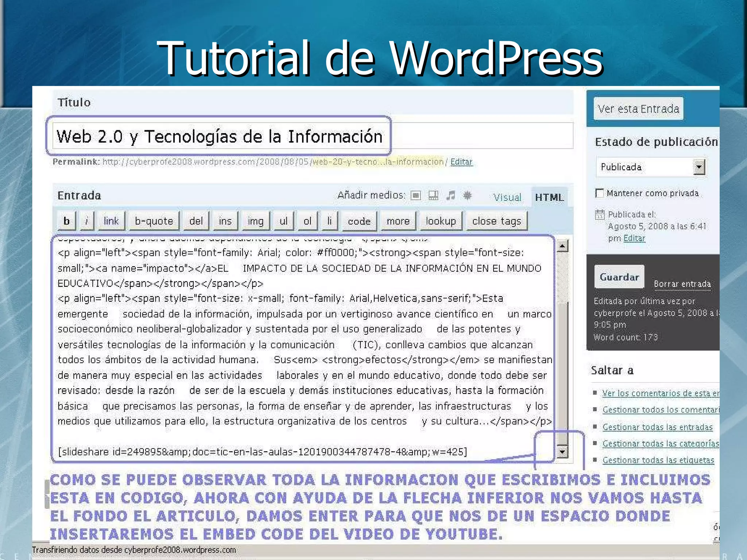Click the del tag button
The height and width of the screenshot is (560, 747).
(196, 221)
